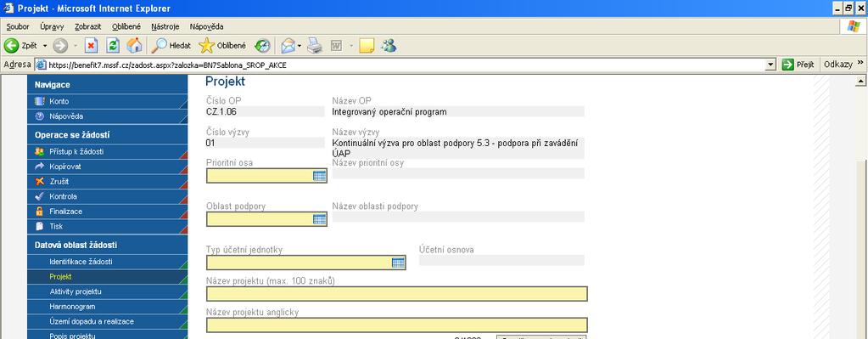Click the Print toolbar icon
The width and height of the screenshot is (868, 339).
pyautogui.click(x=315, y=46)
